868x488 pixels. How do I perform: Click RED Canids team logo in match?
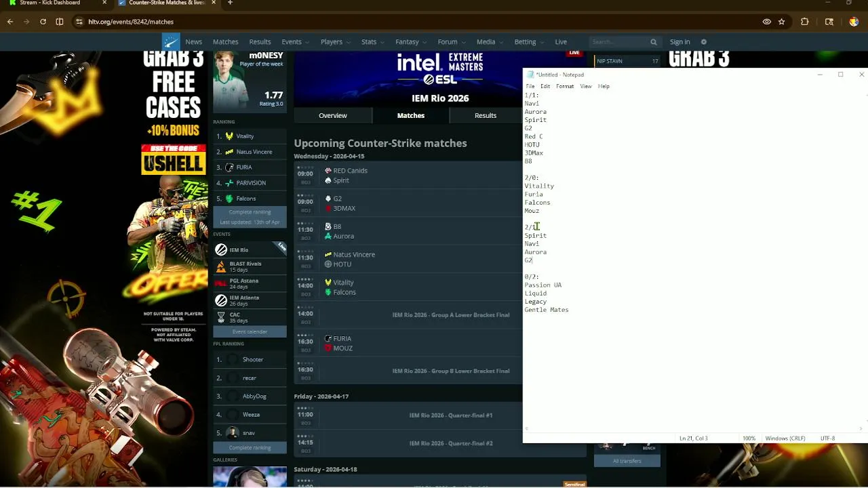pyautogui.click(x=328, y=171)
